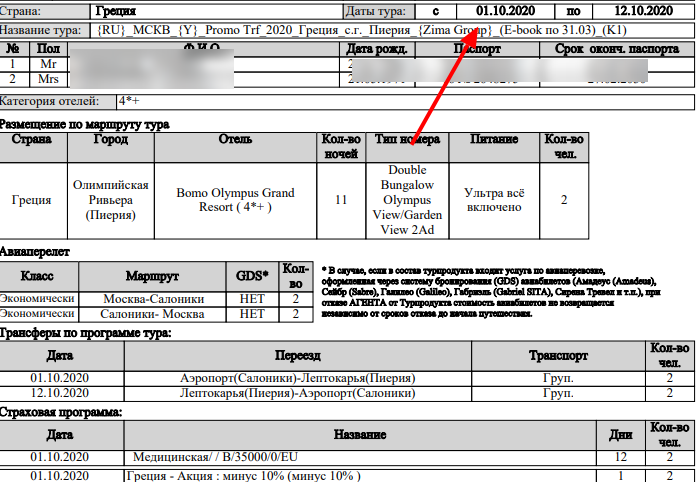This screenshot has height=482, width=698.
Task: Select "Mr" in the tourist table
Action: [48, 64]
